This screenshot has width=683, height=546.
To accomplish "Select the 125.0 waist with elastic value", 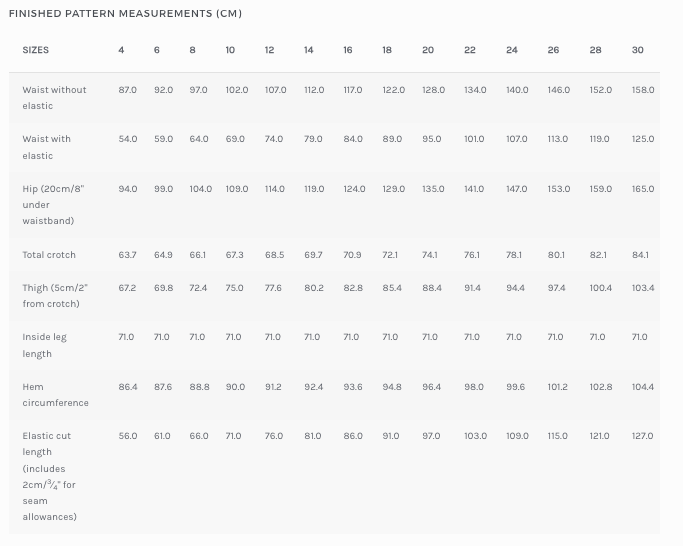I will click(643, 139).
